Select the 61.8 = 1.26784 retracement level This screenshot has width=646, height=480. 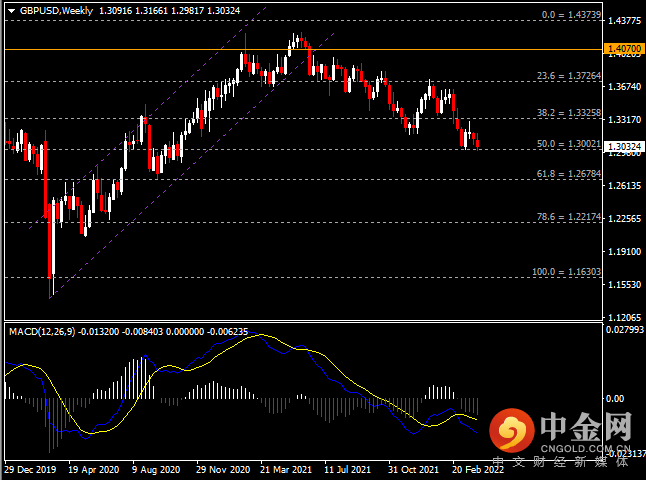click(572, 174)
